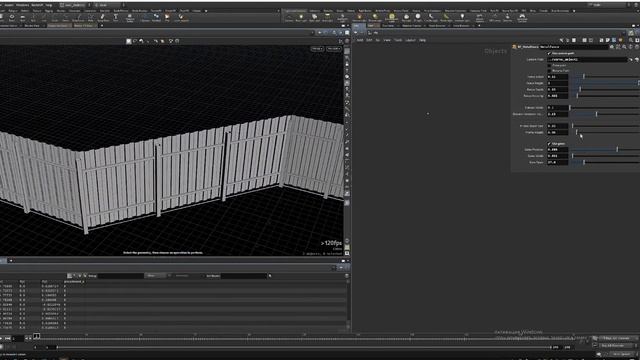Toggle the Use gates checkbox
This screenshot has height=360, width=640.
pos(549,144)
